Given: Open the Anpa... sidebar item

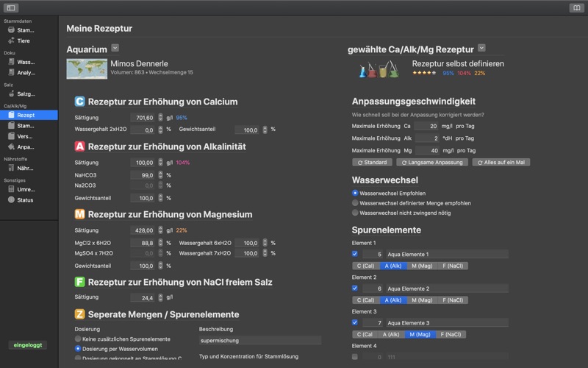Looking at the screenshot, I should [26, 146].
